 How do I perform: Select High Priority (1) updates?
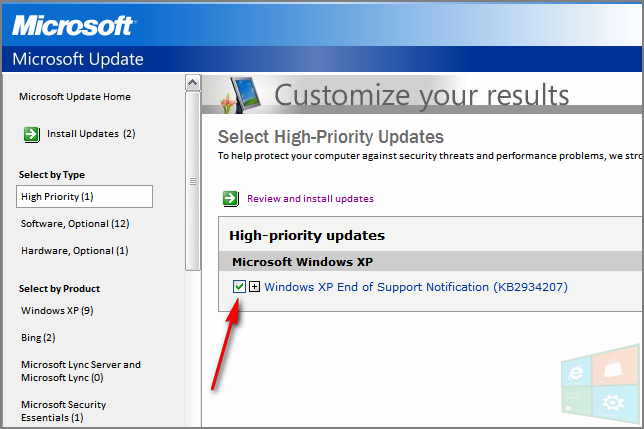58,196
